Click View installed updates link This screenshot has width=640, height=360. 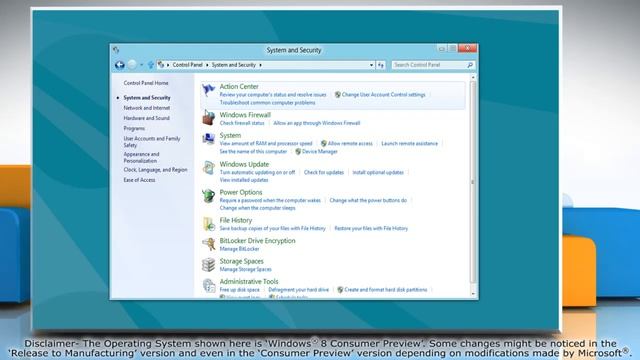244,180
